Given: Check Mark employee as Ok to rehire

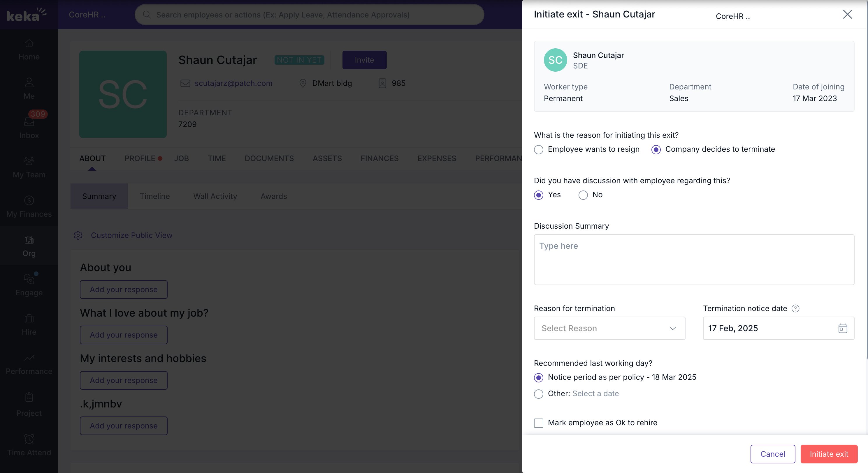Looking at the screenshot, I should click(x=538, y=423).
